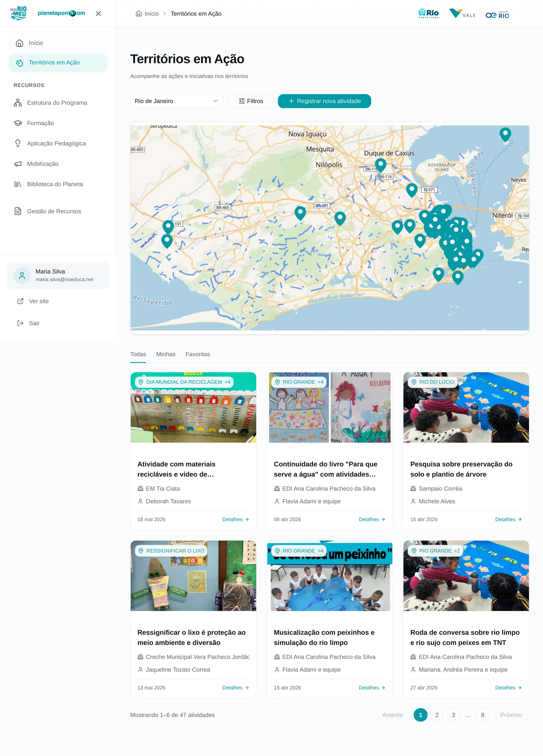Viewport: 543px width, 756px height.
Task: Click the Vale logo
Action: tap(462, 14)
